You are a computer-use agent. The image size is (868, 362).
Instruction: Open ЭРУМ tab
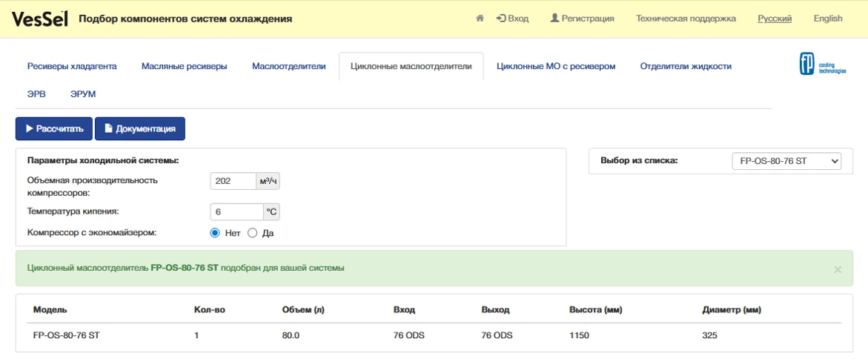[83, 94]
